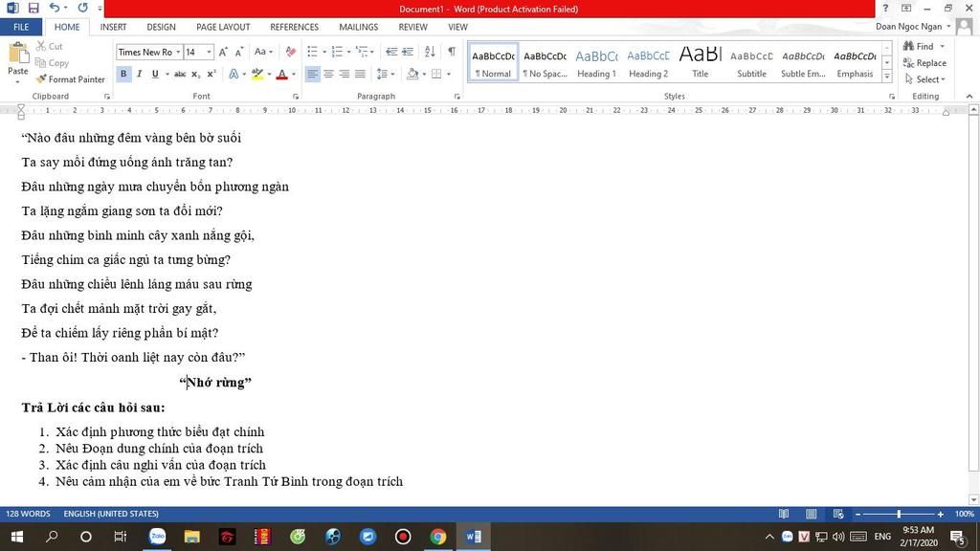Collapse the ribbon
This screenshot has height=551, width=980.
pyautogui.click(x=969, y=97)
